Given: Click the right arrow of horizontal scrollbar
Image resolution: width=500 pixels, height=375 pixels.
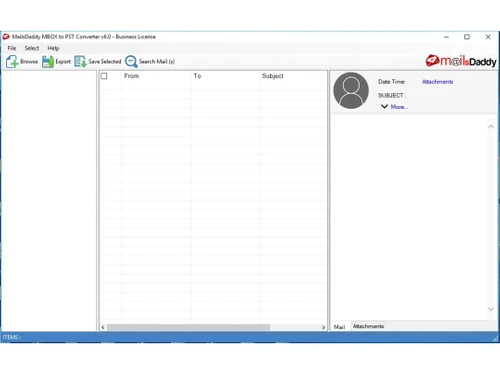Looking at the screenshot, I should click(323, 327).
